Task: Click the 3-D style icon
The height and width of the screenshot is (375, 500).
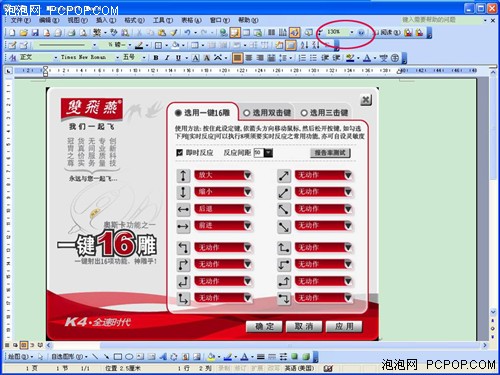Action: click(306, 357)
